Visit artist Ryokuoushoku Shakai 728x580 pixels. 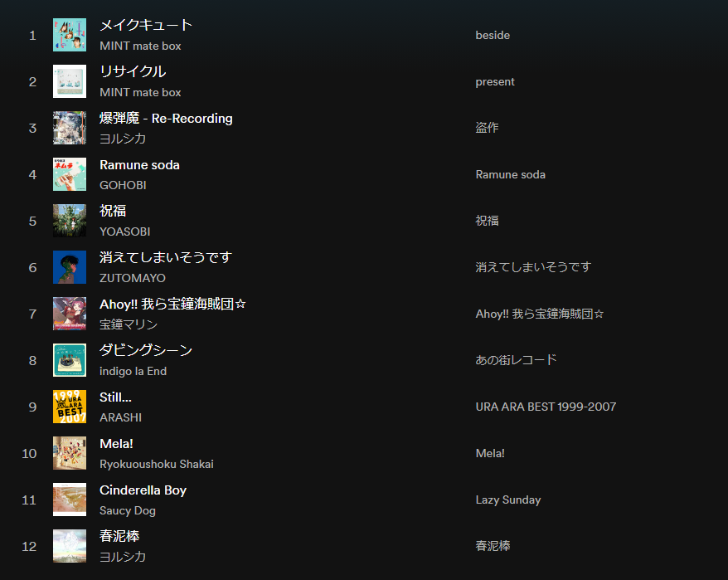(x=157, y=464)
